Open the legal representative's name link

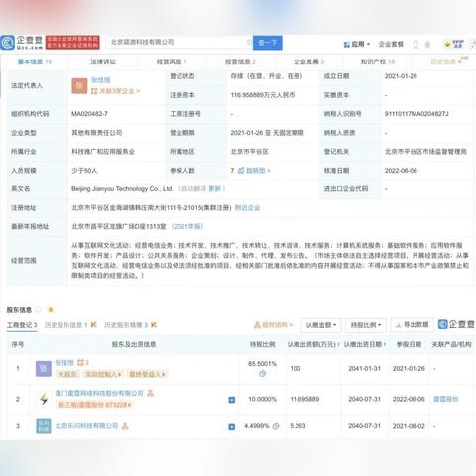click(101, 80)
